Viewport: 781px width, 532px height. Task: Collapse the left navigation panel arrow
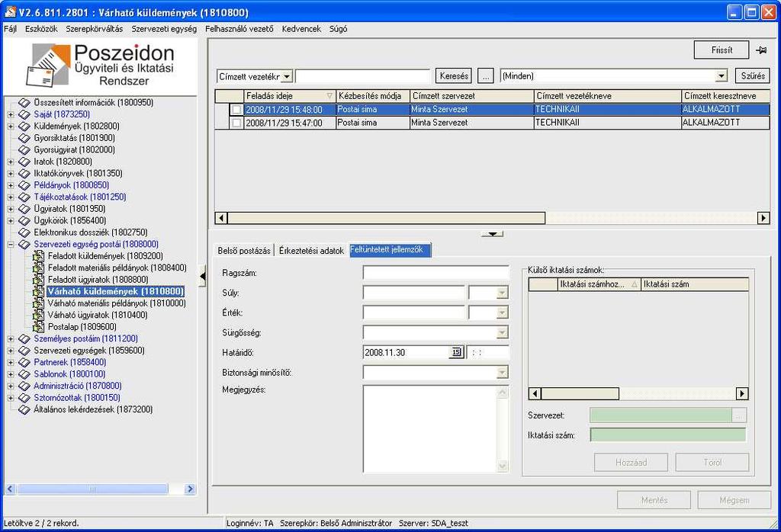point(202,276)
